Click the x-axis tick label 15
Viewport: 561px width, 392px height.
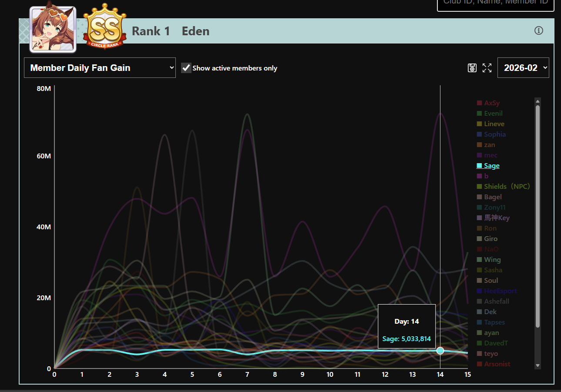467,375
